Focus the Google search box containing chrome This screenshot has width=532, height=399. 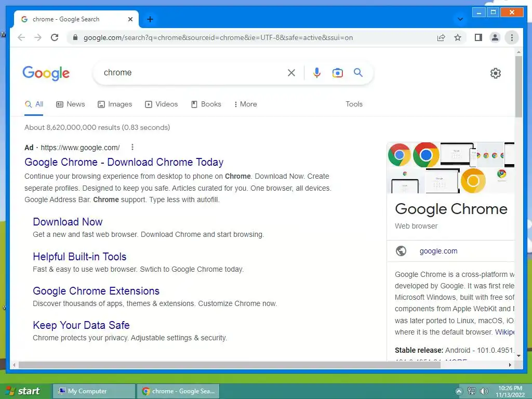(193, 73)
